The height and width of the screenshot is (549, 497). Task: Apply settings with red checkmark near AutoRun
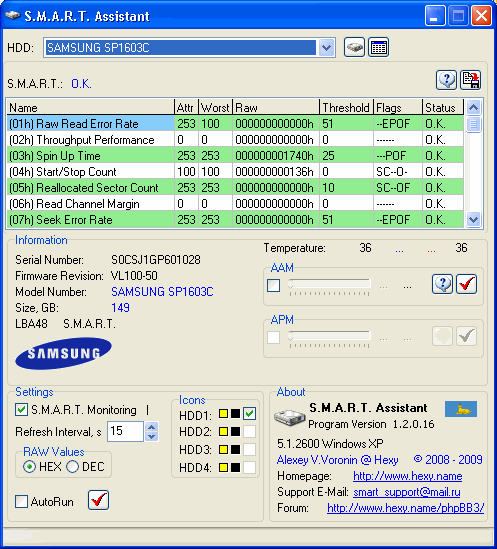tap(98, 500)
